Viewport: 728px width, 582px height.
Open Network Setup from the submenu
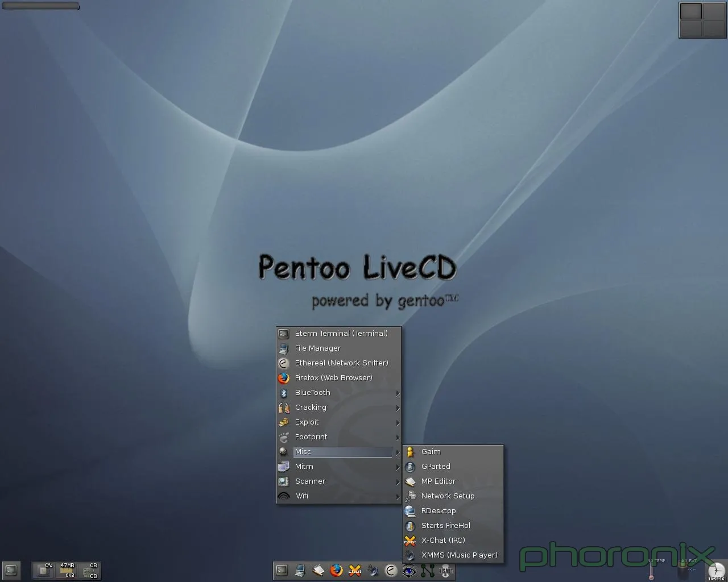453,496
